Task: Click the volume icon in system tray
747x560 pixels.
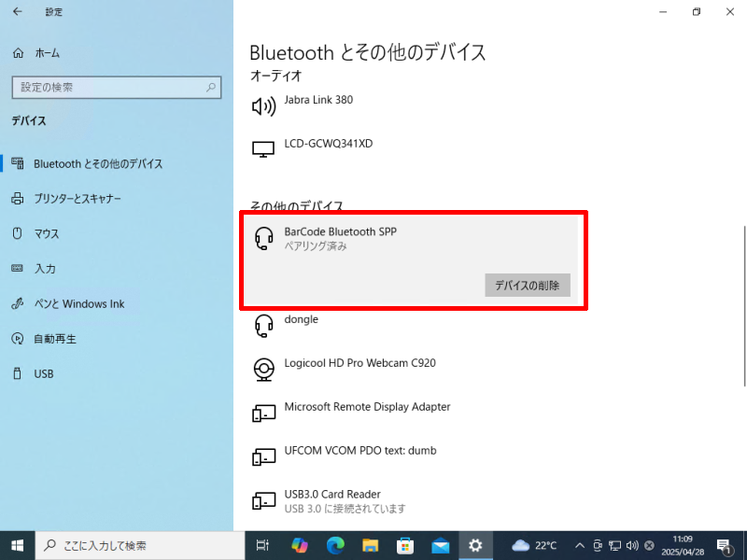Action: (x=632, y=546)
